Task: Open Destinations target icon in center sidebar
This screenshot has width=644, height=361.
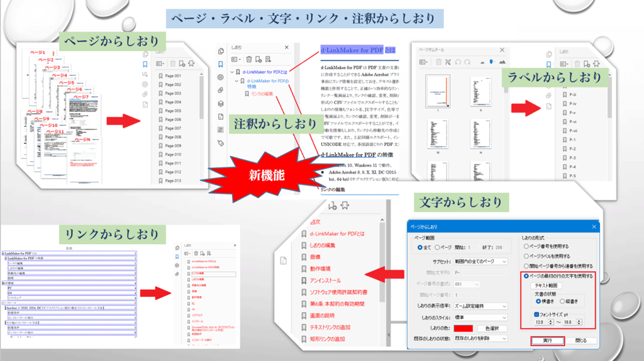Action: click(x=221, y=77)
